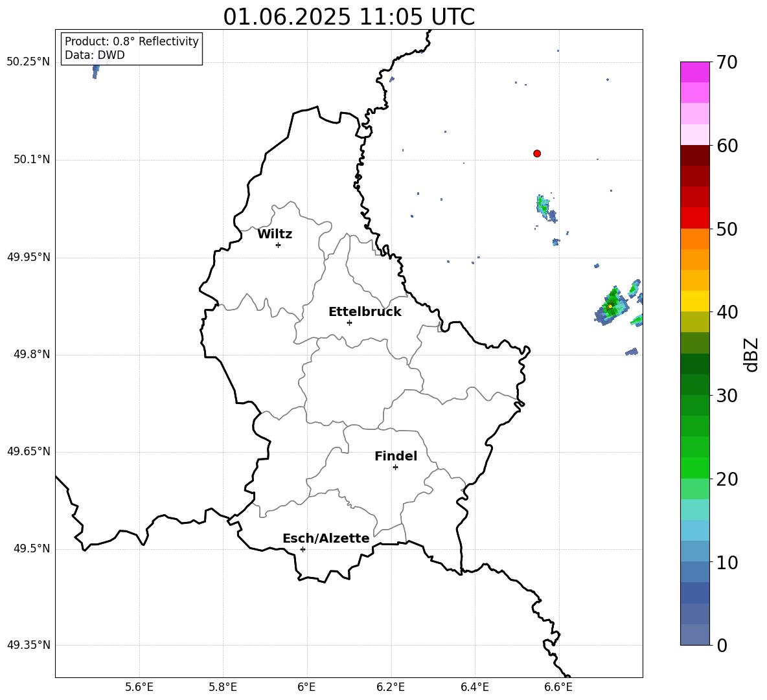Click the 'Product: 0.8° Reflectivity' text

(132, 41)
